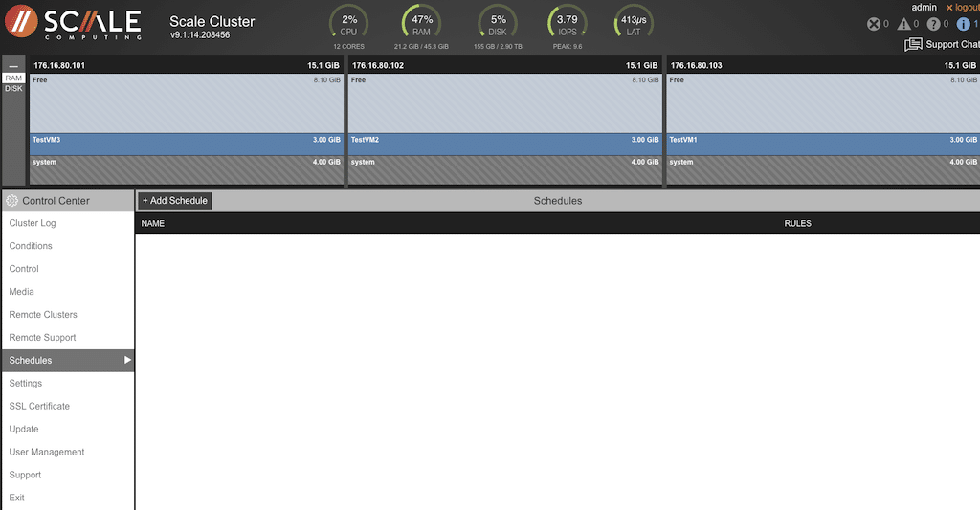Click version v9.1.14.208456 text
Image resolution: width=980 pixels, height=510 pixels.
tap(200, 35)
